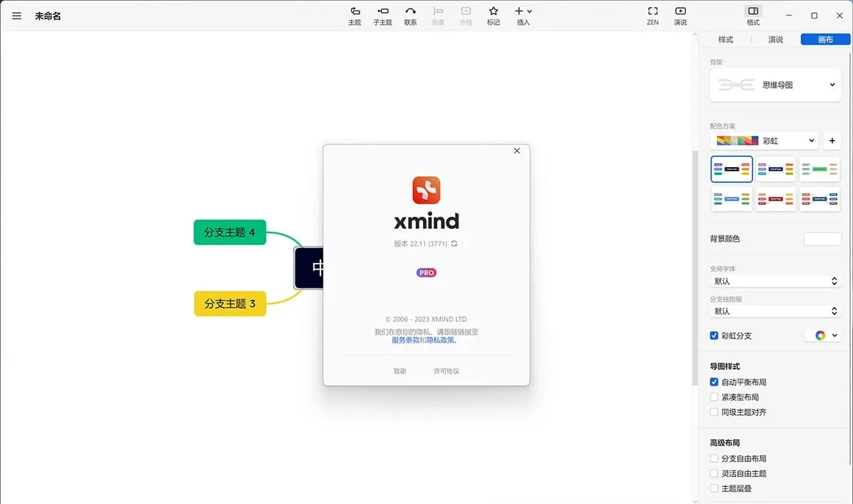
Task: Enable 灵活自由主题 checkbox
Action: tap(714, 473)
